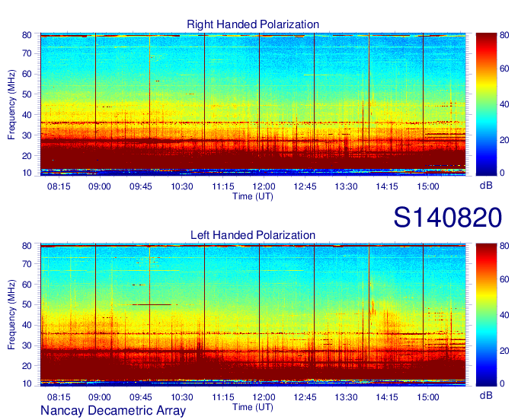Click the 70 MHz tick on left-handed plot
This screenshot has height=420, width=518.
pyautogui.click(x=27, y=264)
